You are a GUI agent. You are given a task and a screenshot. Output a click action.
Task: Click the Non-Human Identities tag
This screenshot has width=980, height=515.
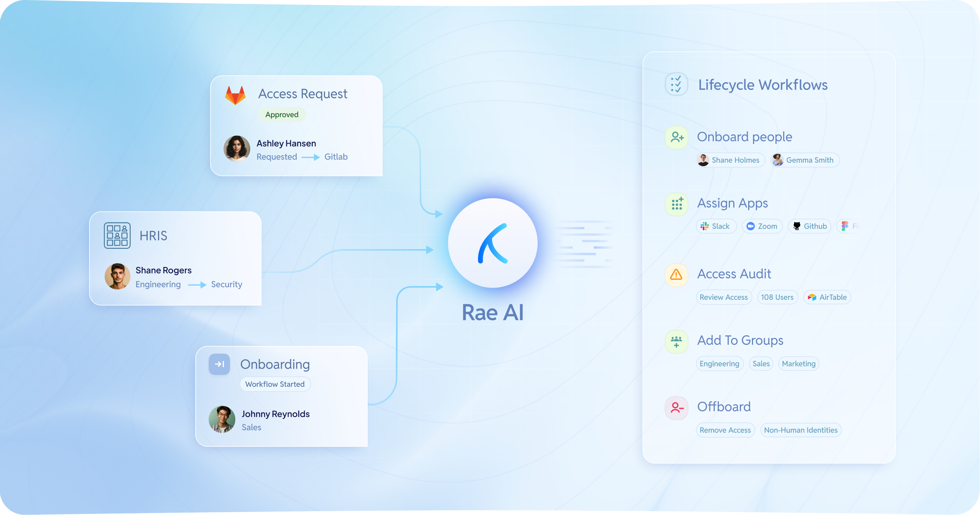tap(800, 430)
